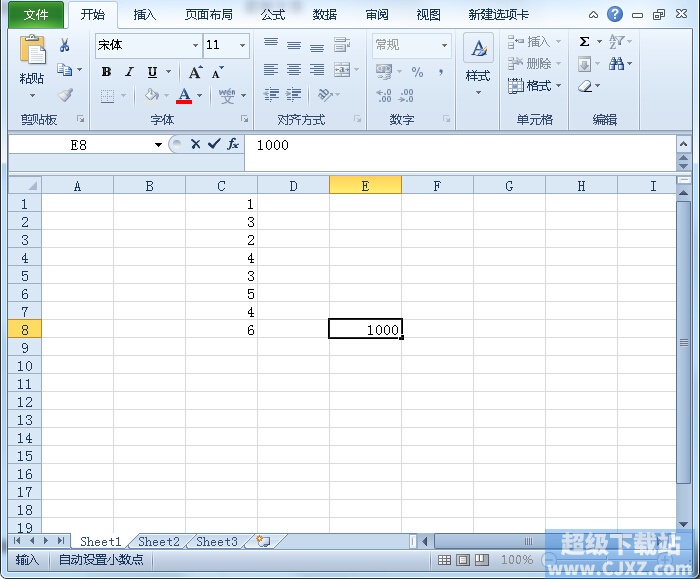Click Merge and Center icon
This screenshot has height=579, width=700.
tap(342, 69)
